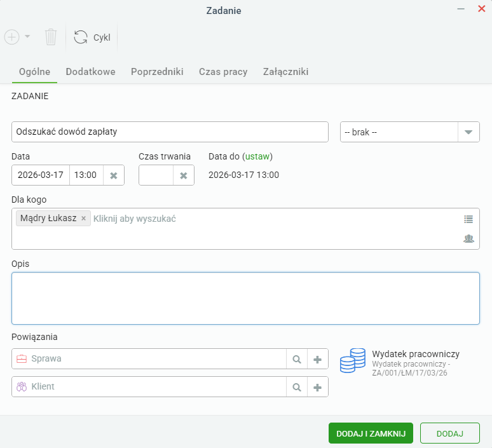Search Klient with the magnifier icon
Screen dimensions: 492x448
click(297, 387)
